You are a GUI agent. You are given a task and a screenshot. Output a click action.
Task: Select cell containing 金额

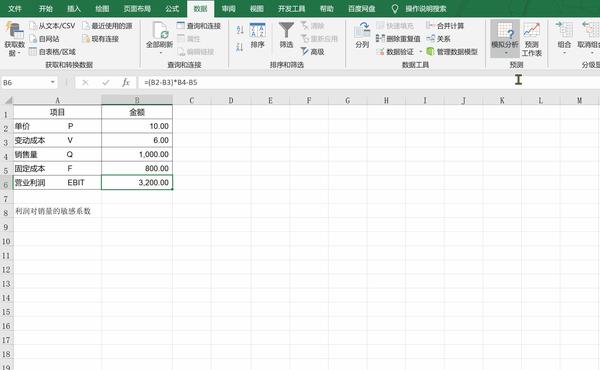137,112
